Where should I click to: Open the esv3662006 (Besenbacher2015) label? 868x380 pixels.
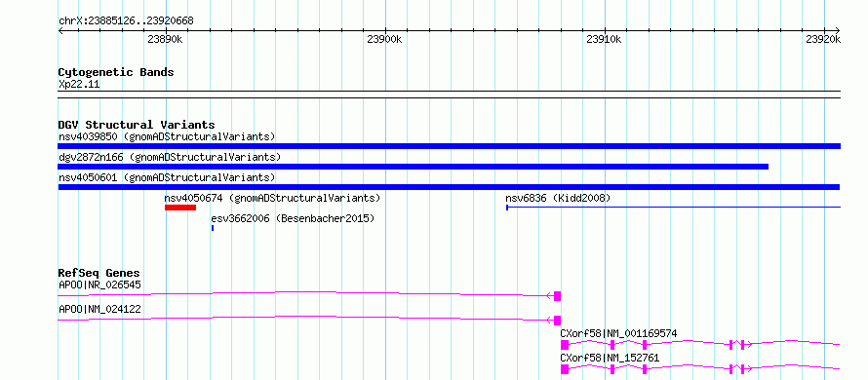tap(293, 218)
